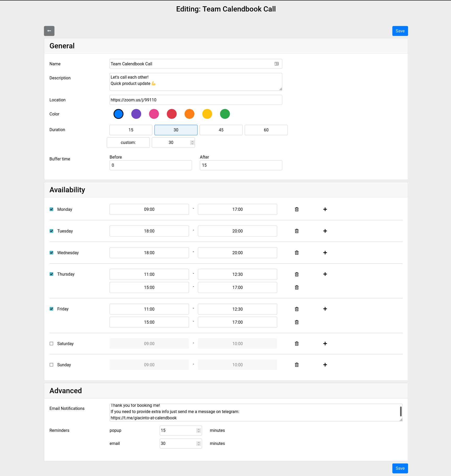
Task: Click the Location URL input field
Action: 195,100
